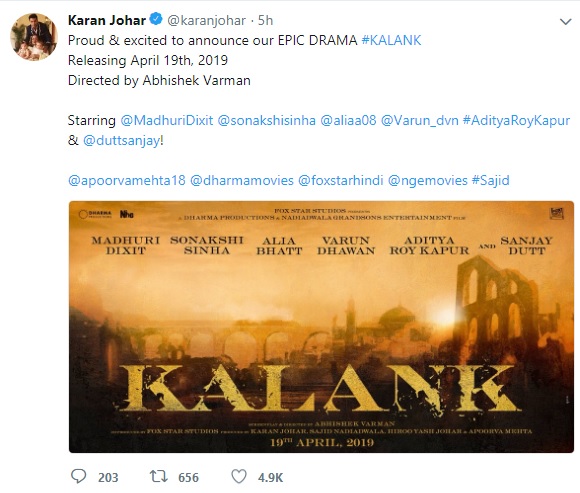The width and height of the screenshot is (580, 493).
Task: Open the @duttsanjay mention
Action: tap(122, 141)
